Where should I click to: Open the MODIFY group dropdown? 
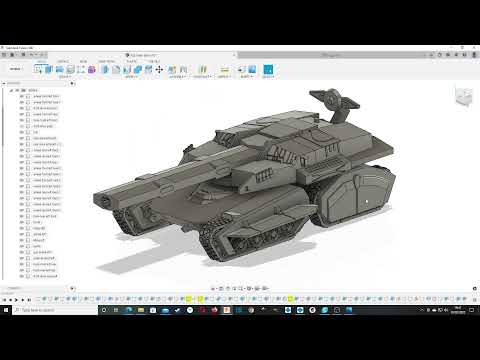click(x=132, y=77)
